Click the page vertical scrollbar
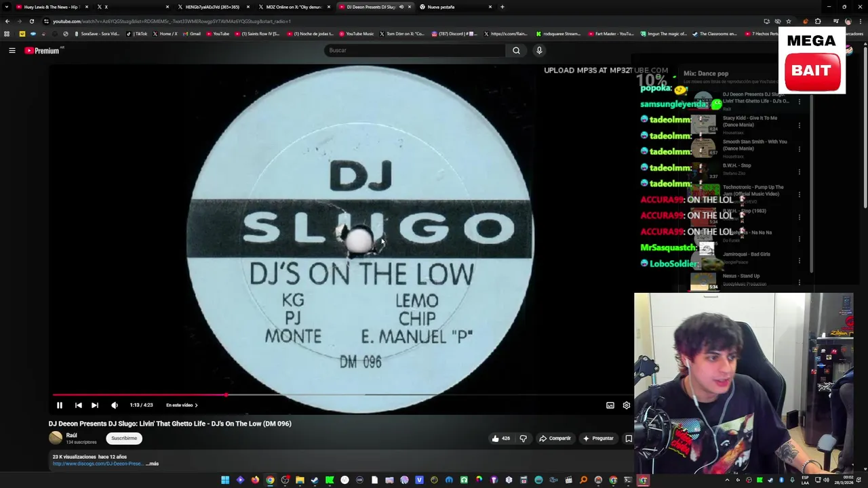 865,129
